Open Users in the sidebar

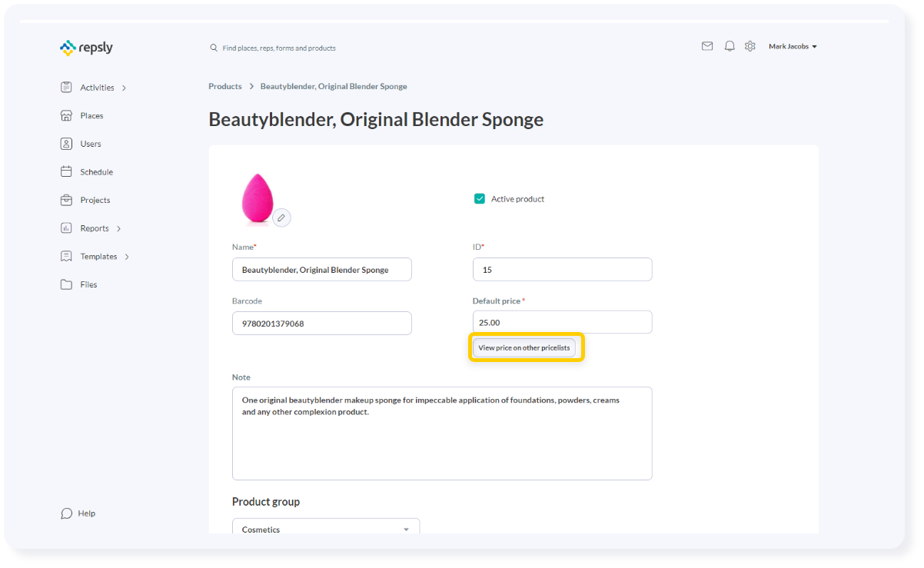tap(90, 144)
